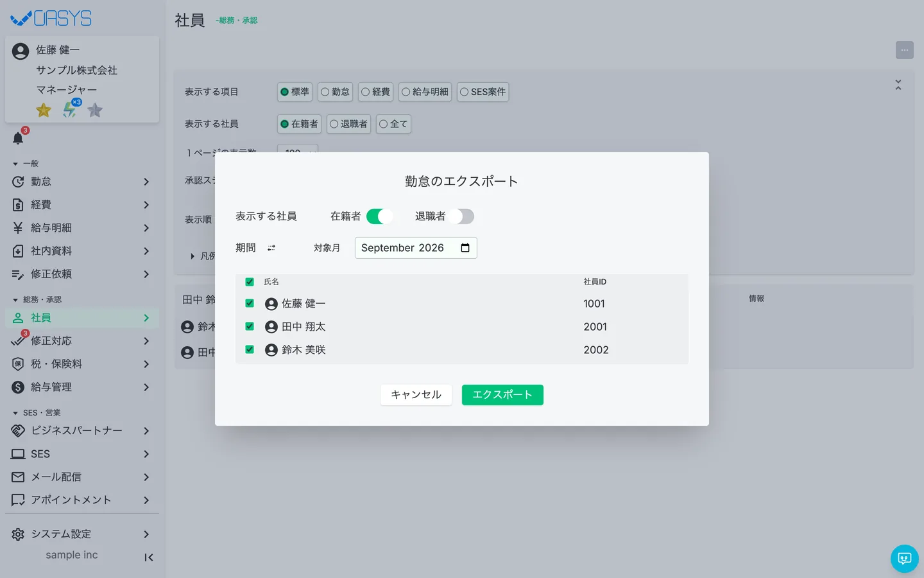Click 鈴木 美咲 avatar icon
Viewport: 924px width, 578px height.
271,350
